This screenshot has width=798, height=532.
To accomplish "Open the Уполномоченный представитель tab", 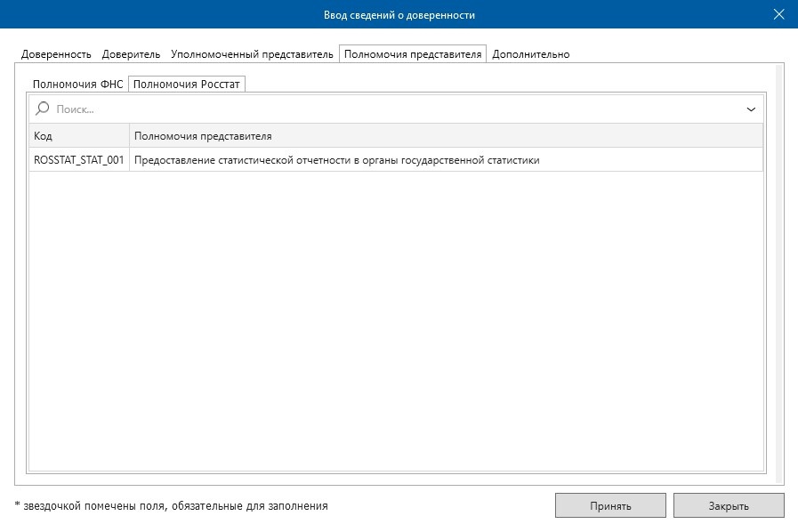I will [x=252, y=54].
